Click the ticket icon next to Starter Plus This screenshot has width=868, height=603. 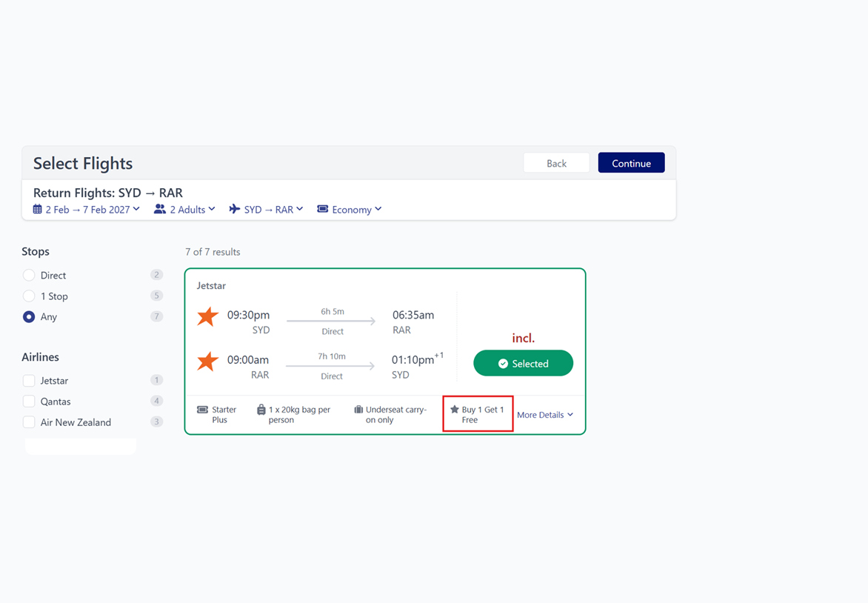[x=203, y=410]
